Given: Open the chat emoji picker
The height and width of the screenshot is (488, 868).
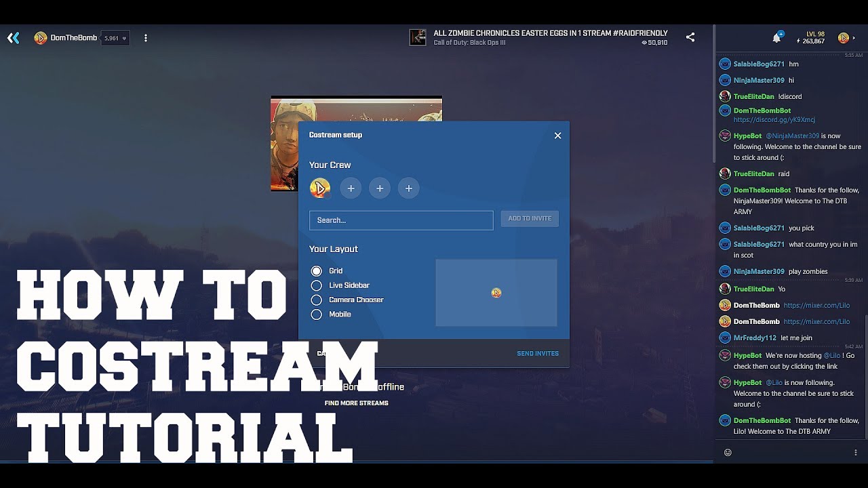Looking at the screenshot, I should point(728,453).
